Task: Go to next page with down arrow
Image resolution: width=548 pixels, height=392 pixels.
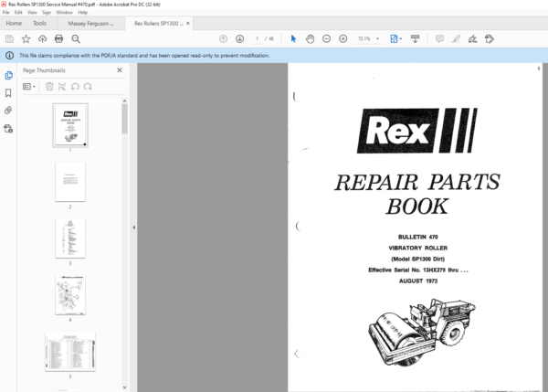Action: (239, 39)
